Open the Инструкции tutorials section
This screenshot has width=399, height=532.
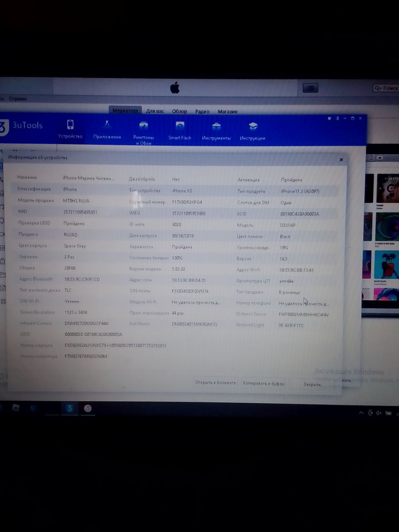(252, 131)
